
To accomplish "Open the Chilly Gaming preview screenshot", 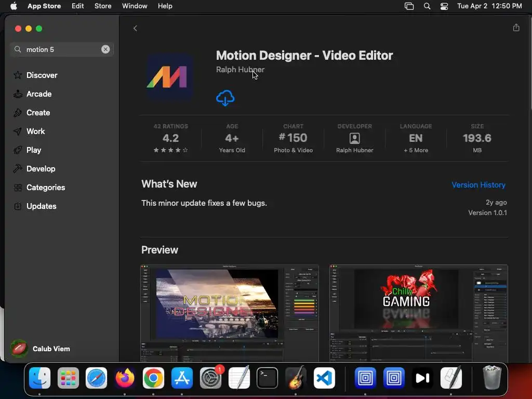I will [x=418, y=313].
